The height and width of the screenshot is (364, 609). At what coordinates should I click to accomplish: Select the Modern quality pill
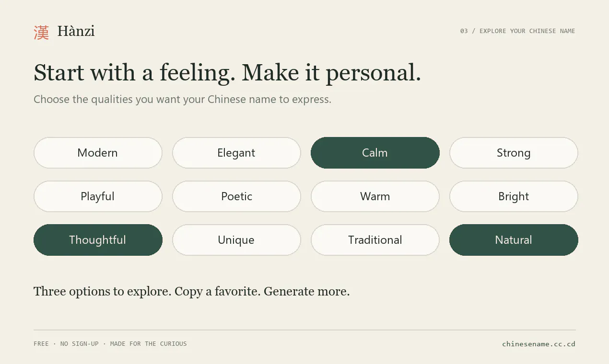98,153
